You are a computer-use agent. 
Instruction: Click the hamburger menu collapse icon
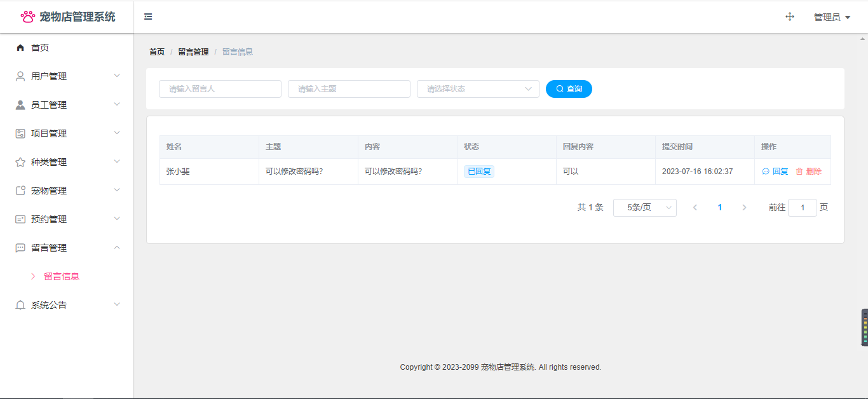click(148, 17)
